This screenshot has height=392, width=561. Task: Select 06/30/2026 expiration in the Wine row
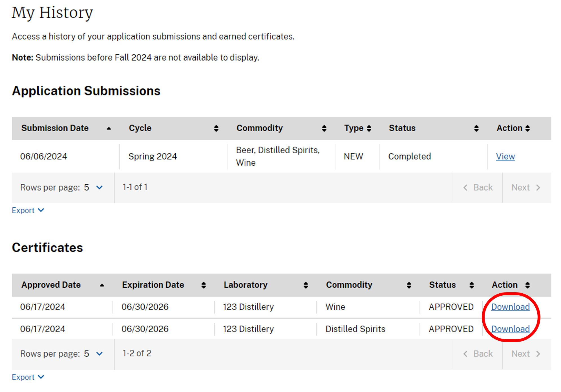(x=145, y=307)
